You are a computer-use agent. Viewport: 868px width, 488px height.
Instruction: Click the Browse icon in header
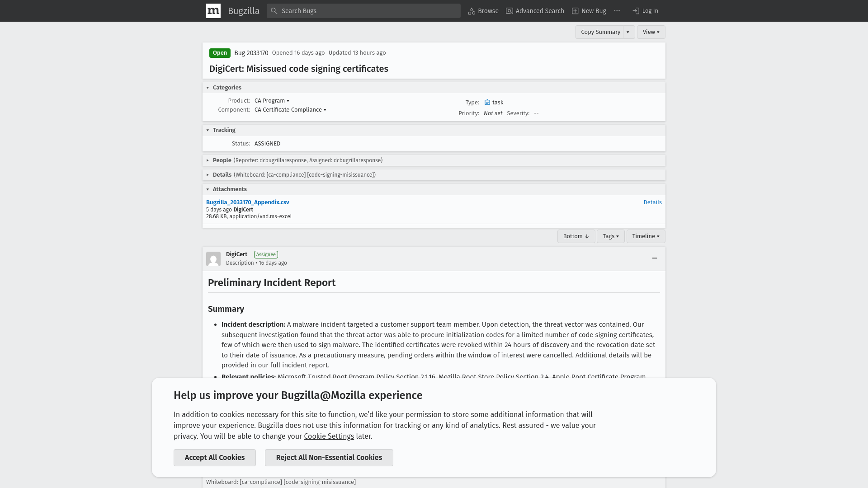pyautogui.click(x=472, y=11)
